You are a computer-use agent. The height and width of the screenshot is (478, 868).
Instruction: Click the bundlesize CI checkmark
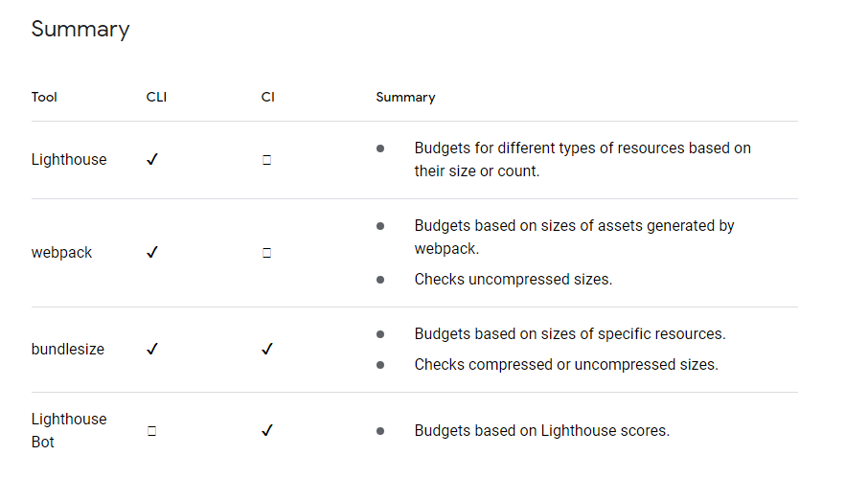(267, 350)
